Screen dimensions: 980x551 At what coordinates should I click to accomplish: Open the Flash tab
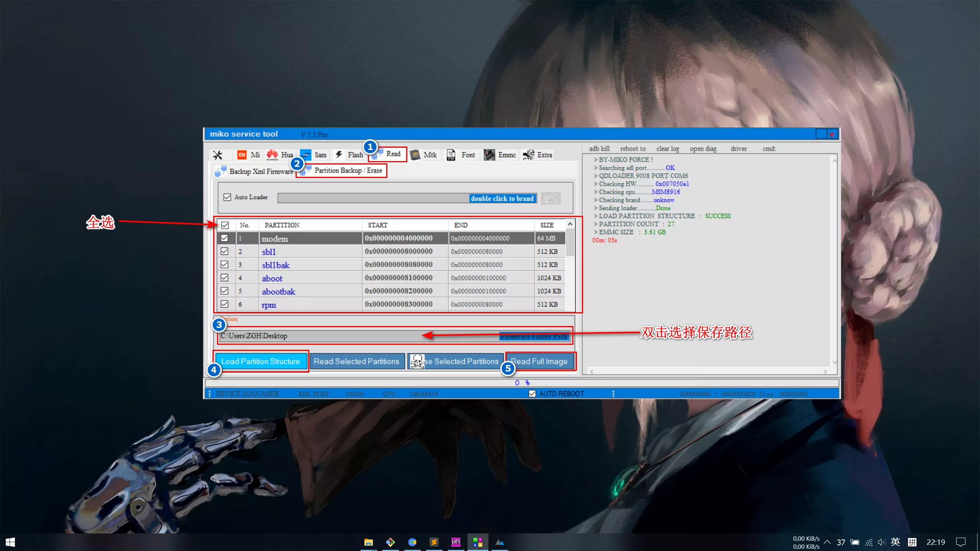tap(349, 155)
